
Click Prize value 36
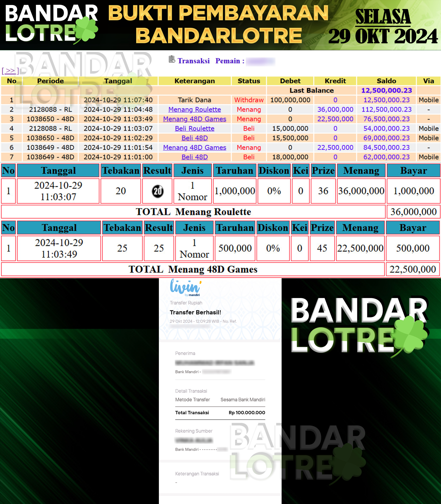(323, 191)
